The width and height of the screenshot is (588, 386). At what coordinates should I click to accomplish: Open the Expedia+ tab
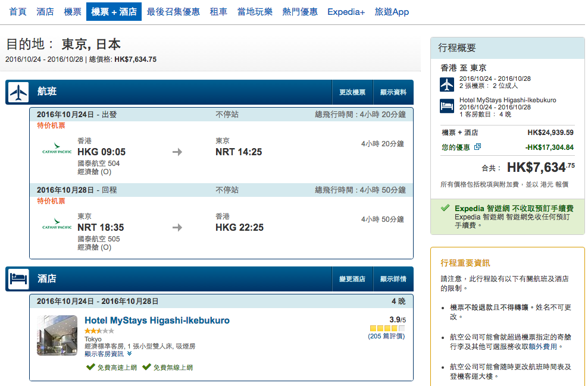[346, 12]
